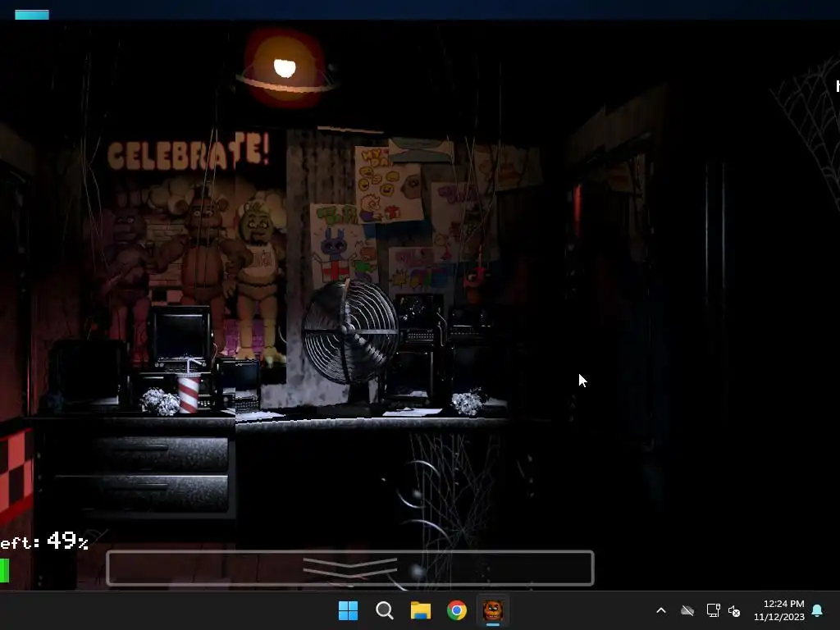Viewport: 840px width, 630px height.
Task: Click the ceiling lamp light
Action: point(285,69)
